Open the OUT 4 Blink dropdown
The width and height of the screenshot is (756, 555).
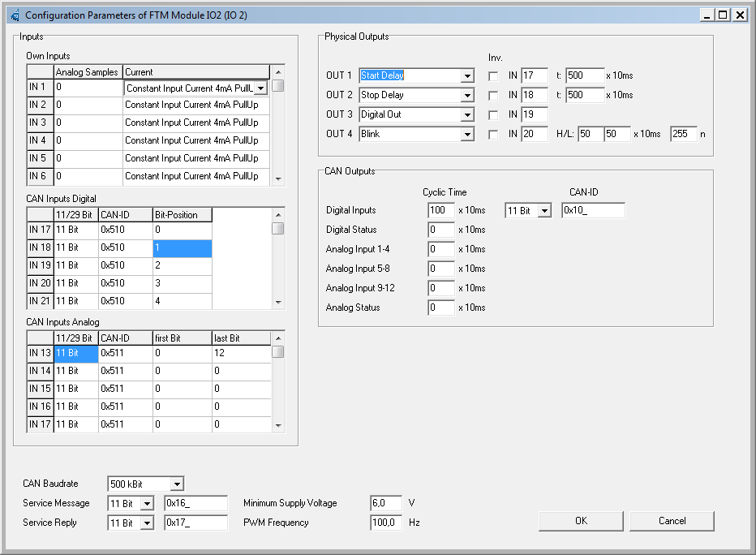(x=466, y=134)
